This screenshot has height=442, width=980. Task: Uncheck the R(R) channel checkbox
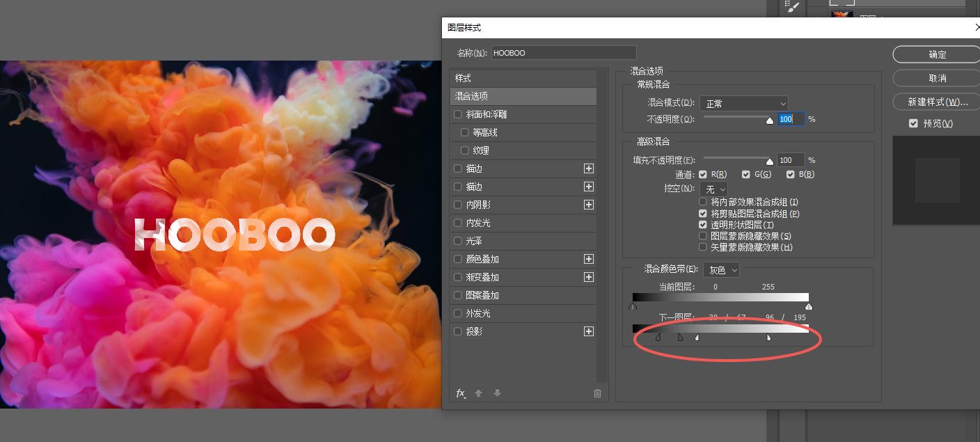tap(703, 174)
